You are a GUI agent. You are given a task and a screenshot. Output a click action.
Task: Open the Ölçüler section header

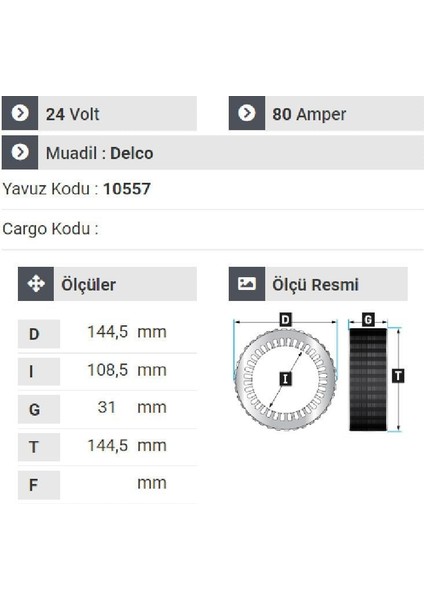tap(107, 284)
